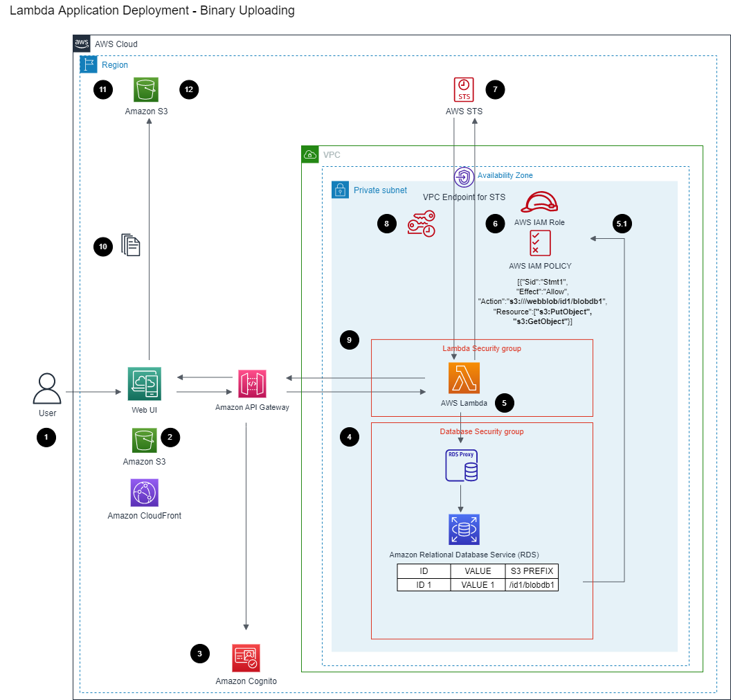Select the '[{"Sid":"Stmt1",' policy line

[x=543, y=282]
